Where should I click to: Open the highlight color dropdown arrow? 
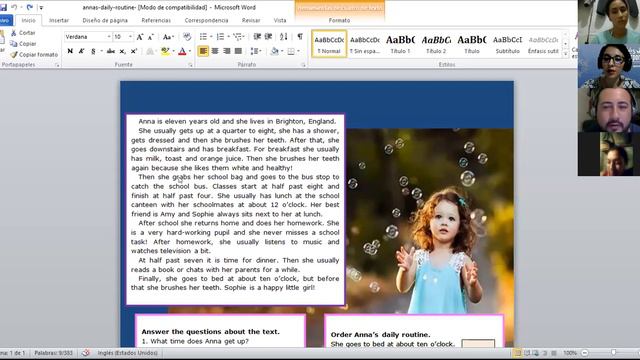[x=173, y=51]
